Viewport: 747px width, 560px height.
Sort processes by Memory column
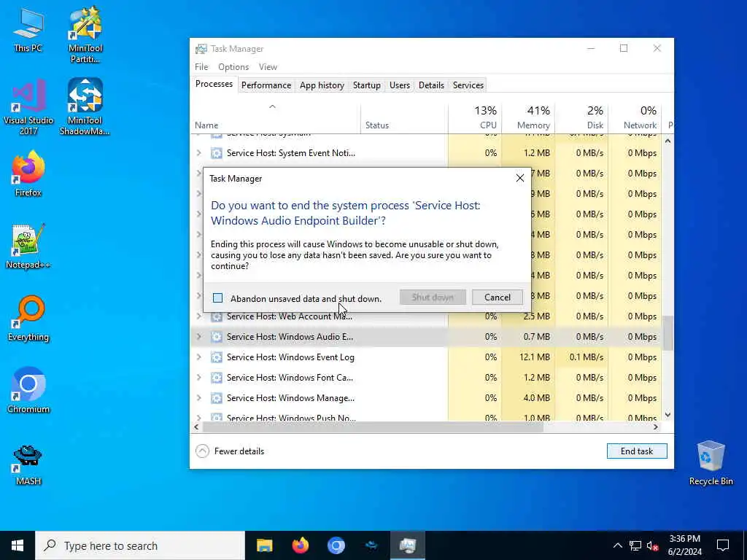point(528,117)
